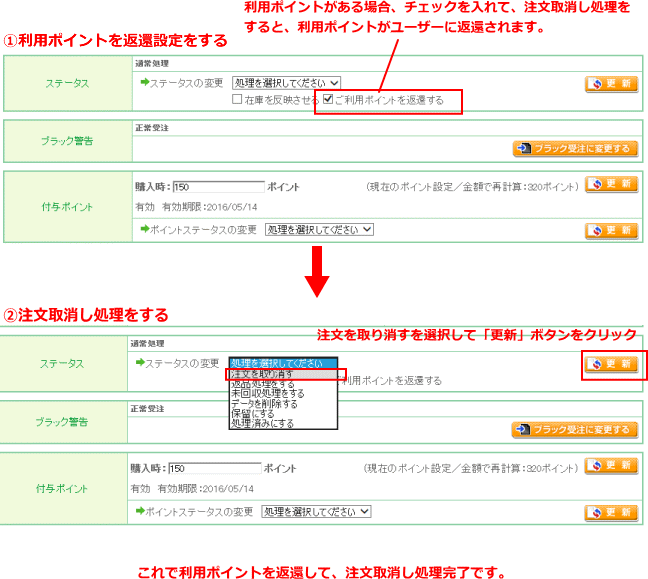The width and height of the screenshot is (648, 579).
Task: Click 有効期限:2016/05/14 text in step ① section
Action: tap(210, 207)
